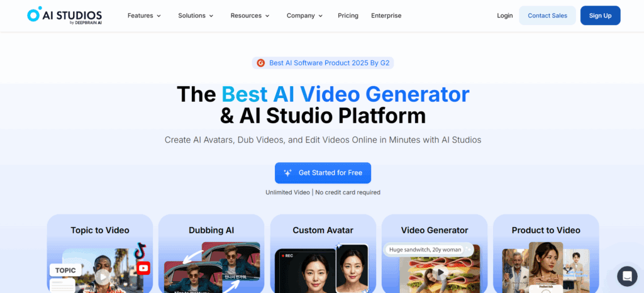Open Best AI Software Product 2025 badge
Viewport: 644px width, 293px height.
click(x=323, y=63)
